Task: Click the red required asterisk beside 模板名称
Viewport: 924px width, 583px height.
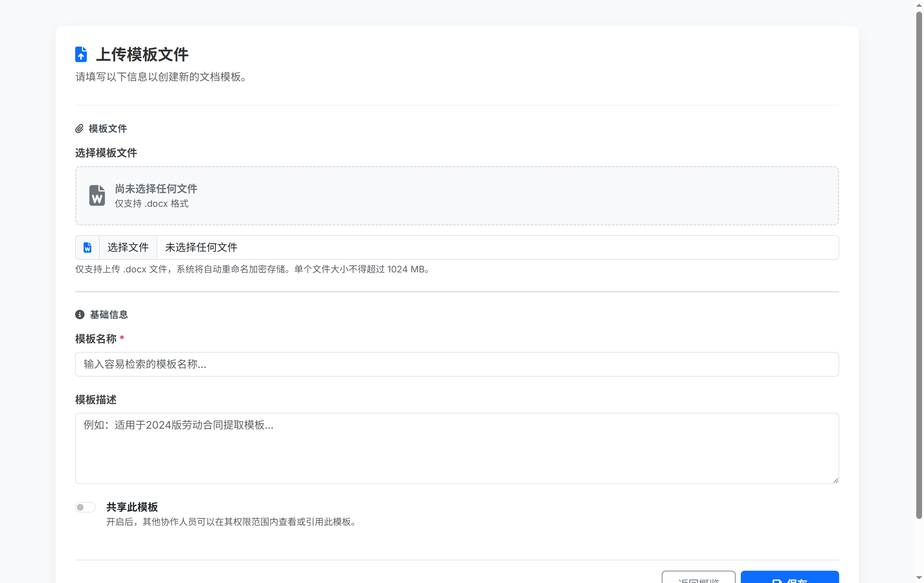Action: click(122, 338)
